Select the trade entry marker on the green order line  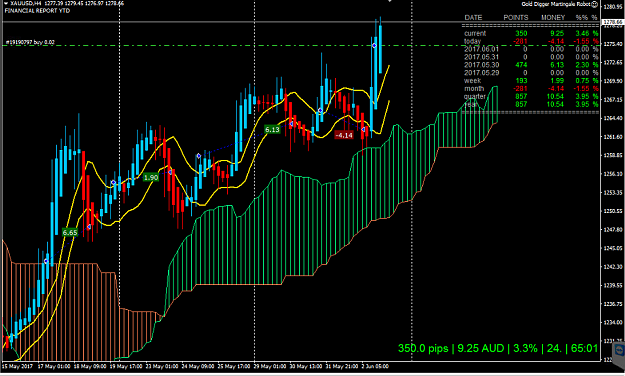(x=374, y=45)
